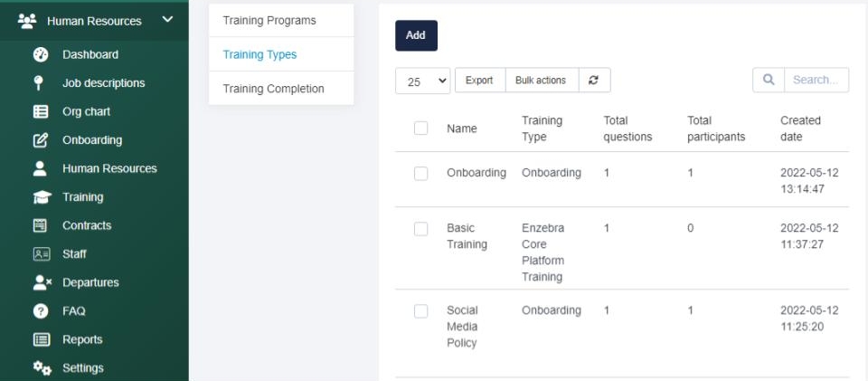Tick the Social Media Policy row checkbox

pyautogui.click(x=420, y=311)
